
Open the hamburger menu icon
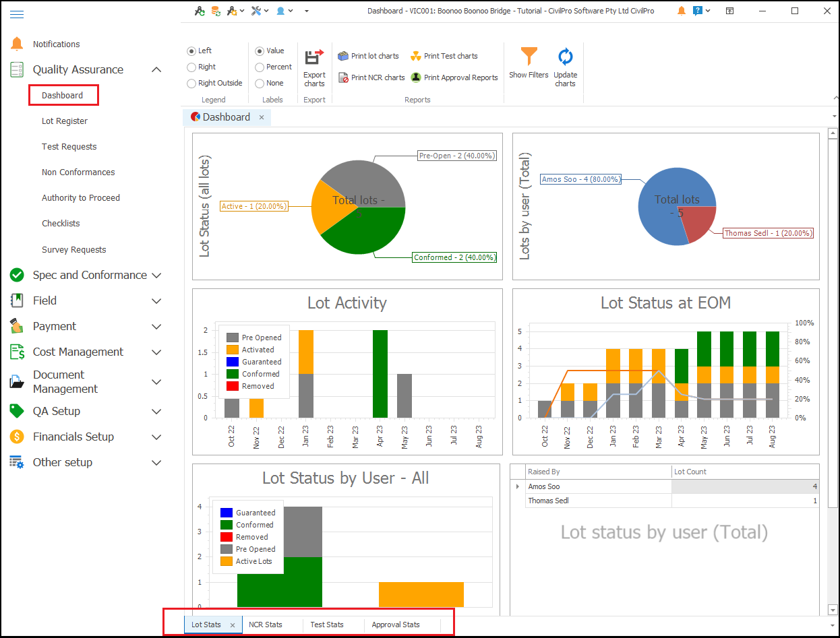point(17,14)
